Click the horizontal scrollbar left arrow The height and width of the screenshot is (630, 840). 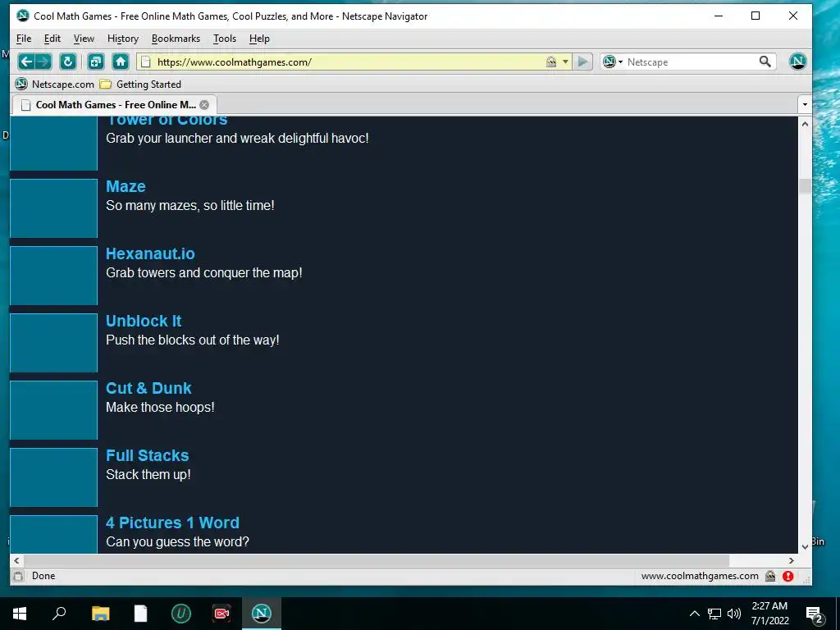[16, 560]
